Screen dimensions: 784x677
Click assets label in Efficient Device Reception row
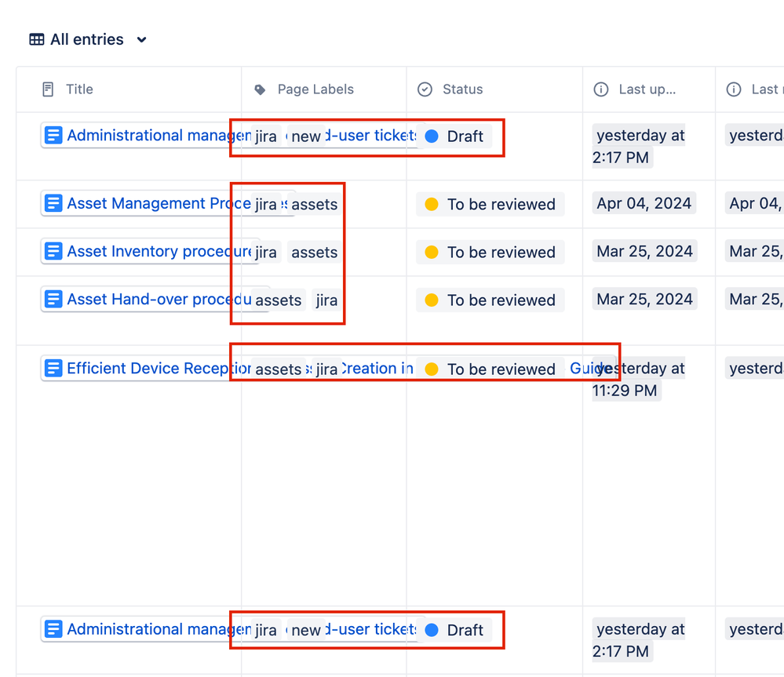279,369
